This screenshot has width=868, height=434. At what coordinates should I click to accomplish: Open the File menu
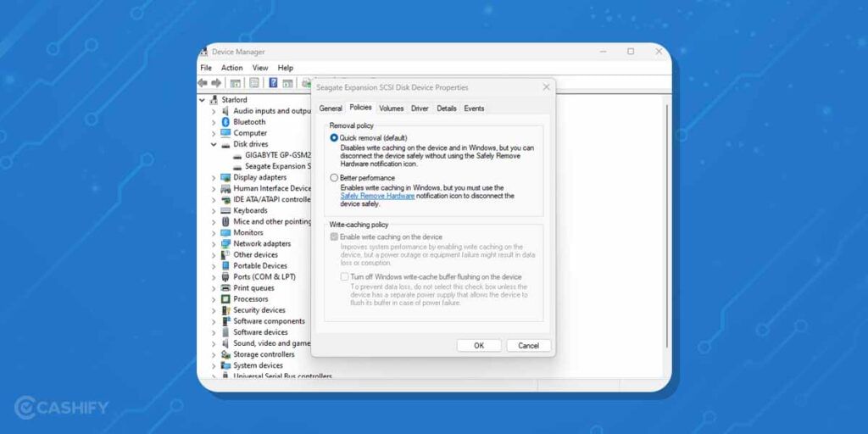tap(206, 68)
